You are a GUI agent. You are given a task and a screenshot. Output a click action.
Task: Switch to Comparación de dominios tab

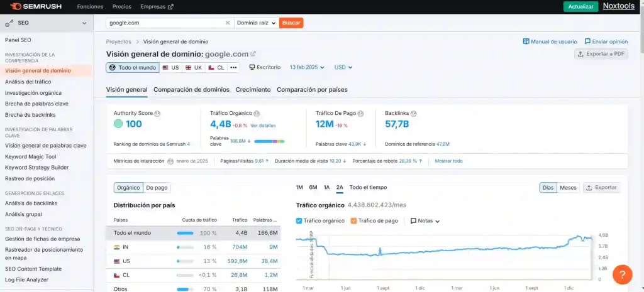click(x=191, y=90)
